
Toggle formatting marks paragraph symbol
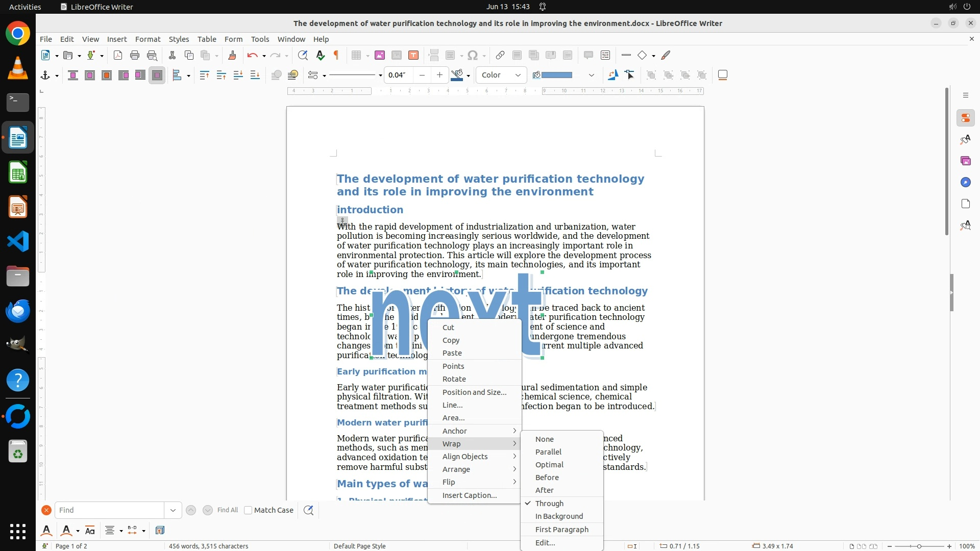point(336,56)
